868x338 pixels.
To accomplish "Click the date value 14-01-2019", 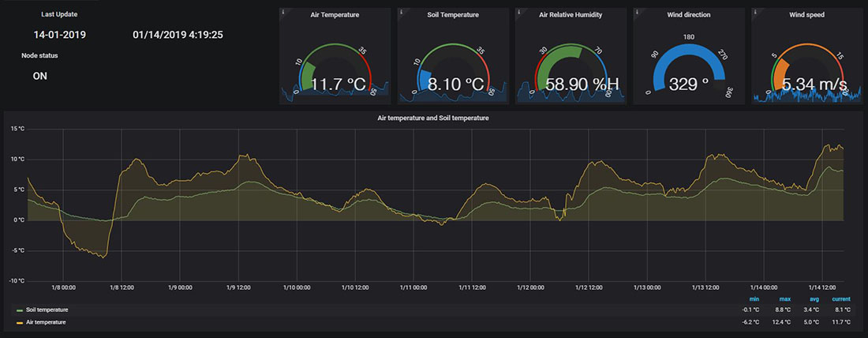I will coord(60,35).
